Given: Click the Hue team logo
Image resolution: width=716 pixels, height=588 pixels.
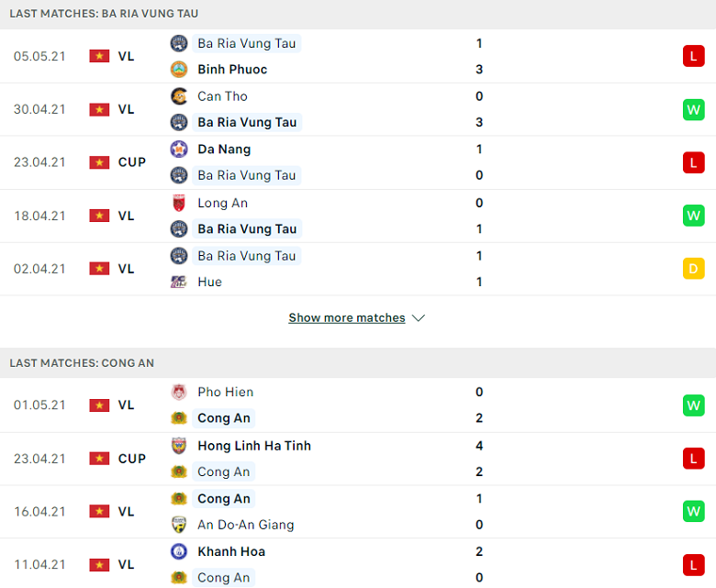Looking at the screenshot, I should [179, 282].
